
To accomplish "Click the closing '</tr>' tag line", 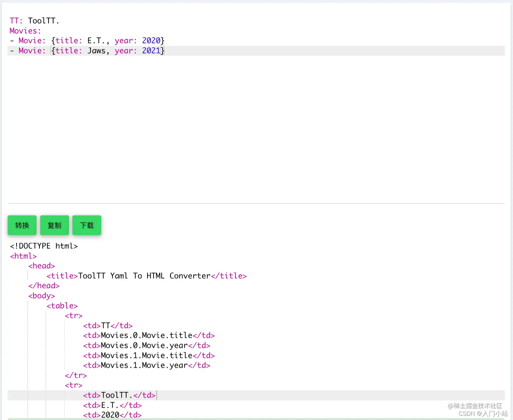I will tap(76, 375).
